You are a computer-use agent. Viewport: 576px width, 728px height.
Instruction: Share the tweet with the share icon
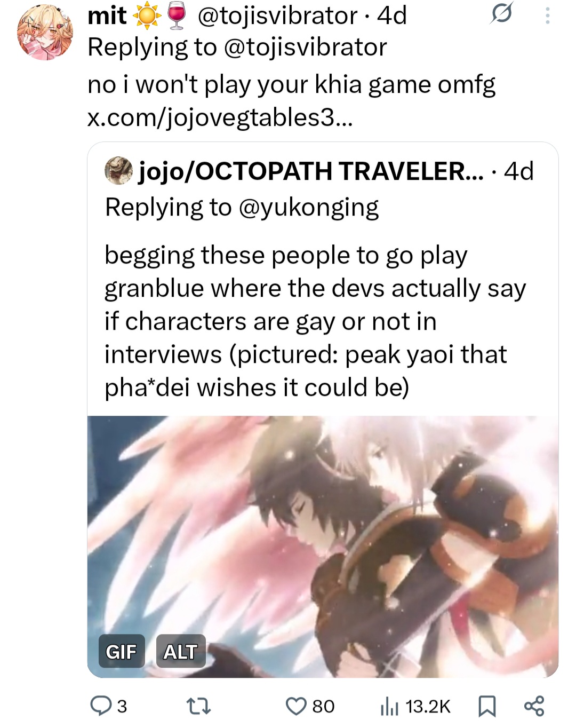534,706
